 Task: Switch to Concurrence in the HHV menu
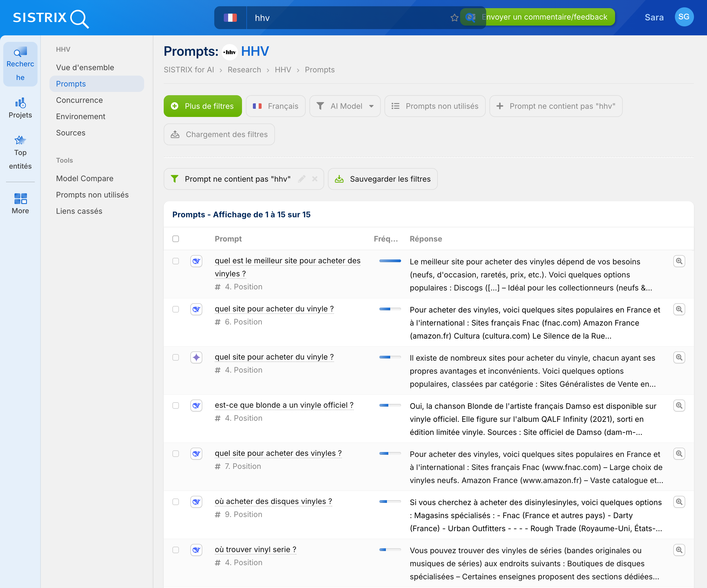(x=79, y=100)
